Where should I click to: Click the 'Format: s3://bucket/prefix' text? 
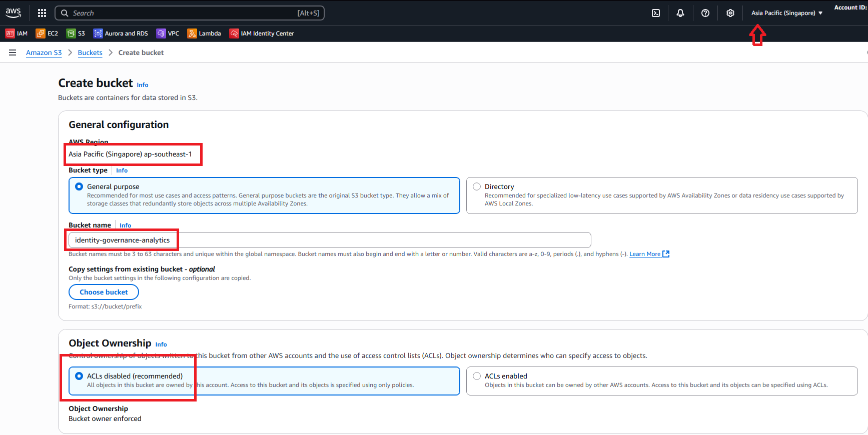(x=105, y=306)
